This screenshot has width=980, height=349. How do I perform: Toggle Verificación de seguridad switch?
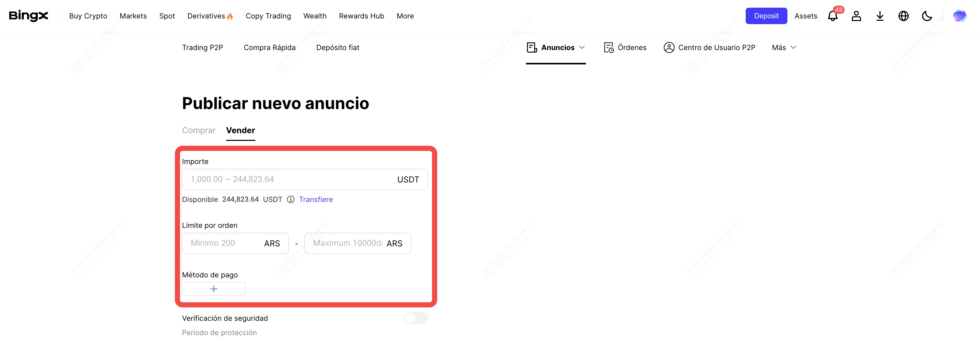pos(415,318)
